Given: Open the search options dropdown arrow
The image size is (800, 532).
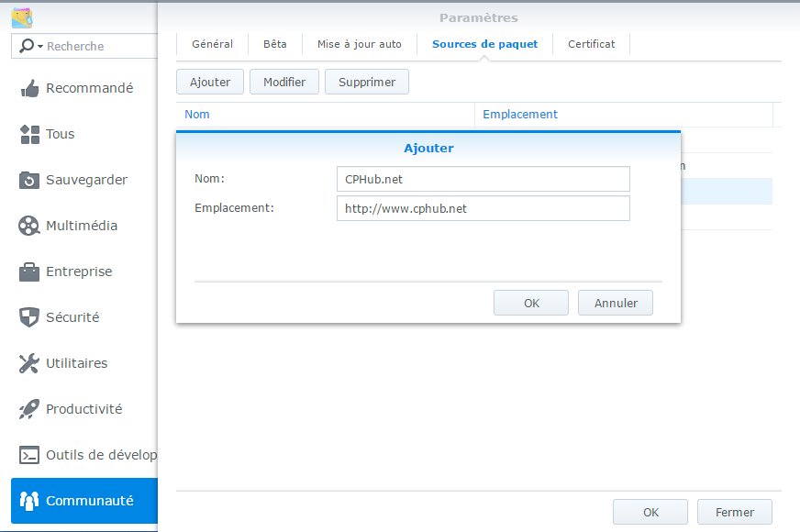Looking at the screenshot, I should [40, 47].
